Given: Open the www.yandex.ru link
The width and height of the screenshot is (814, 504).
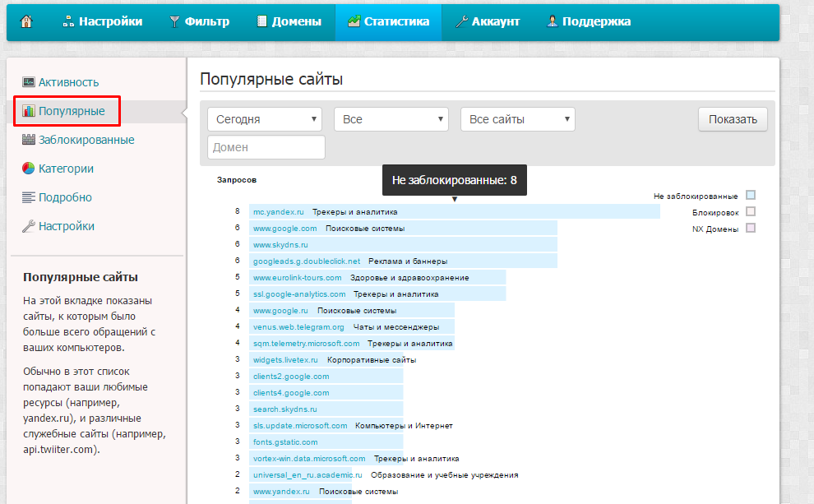Looking at the screenshot, I should point(281,492).
